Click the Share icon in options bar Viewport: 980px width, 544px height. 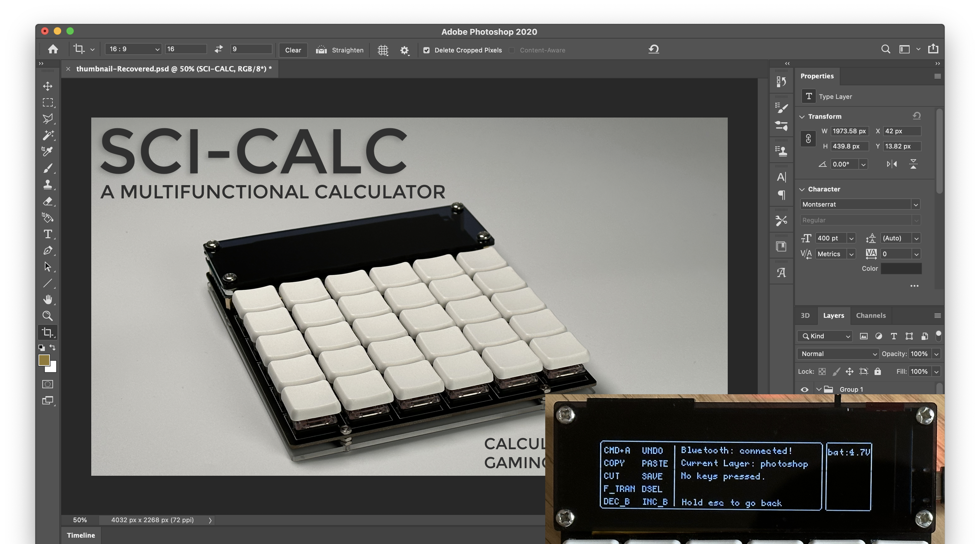point(933,49)
